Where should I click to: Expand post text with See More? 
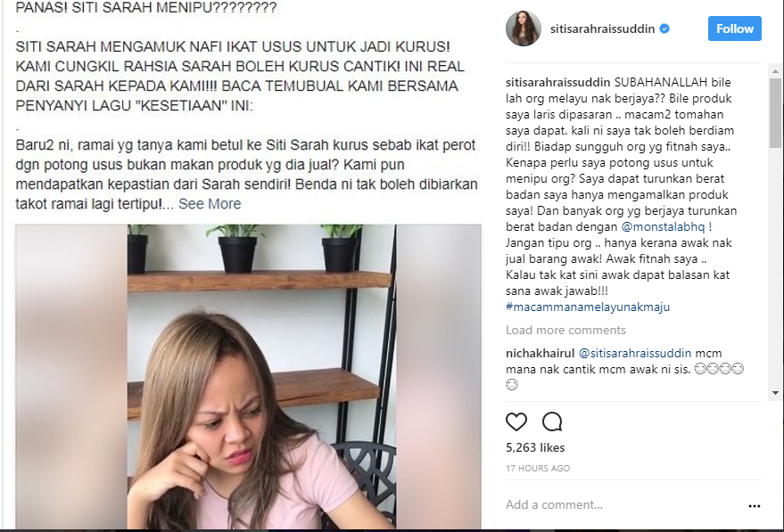click(x=210, y=204)
